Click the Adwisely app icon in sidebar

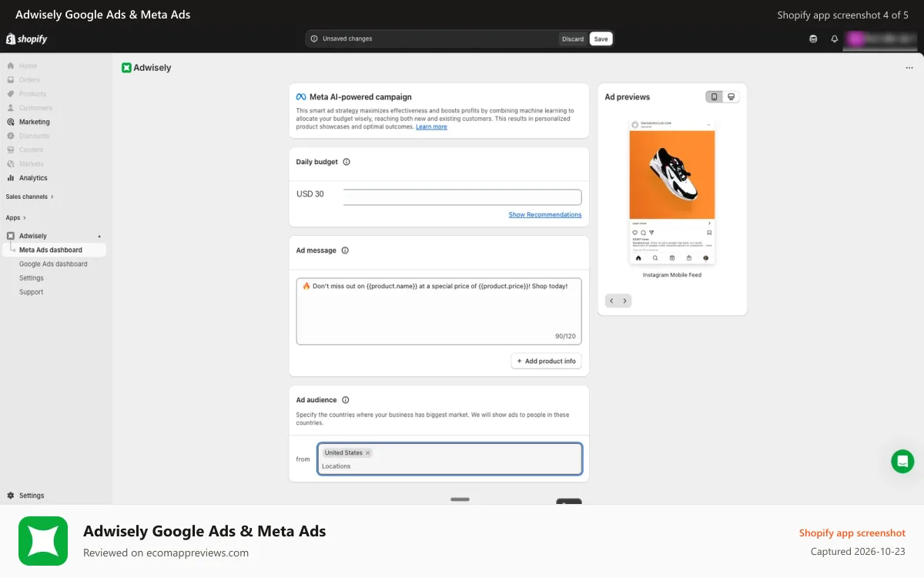(11, 236)
